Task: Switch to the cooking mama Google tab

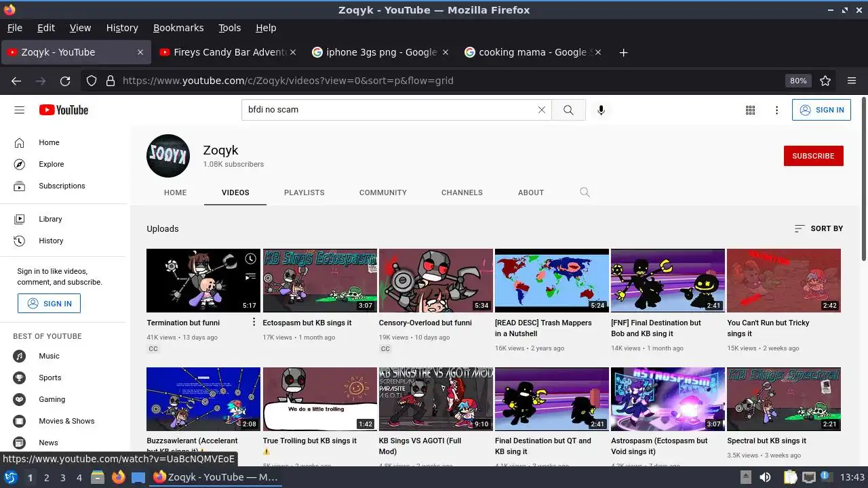Action: (532, 52)
